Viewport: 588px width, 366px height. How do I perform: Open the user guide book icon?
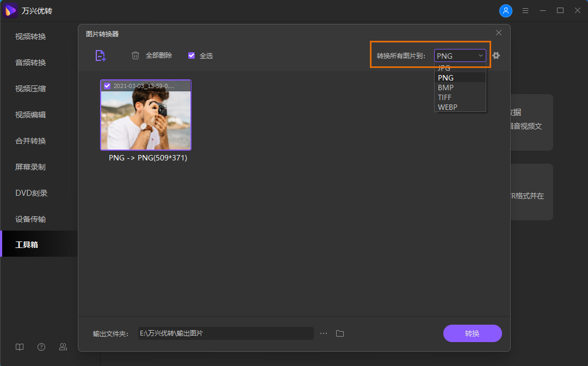click(20, 347)
